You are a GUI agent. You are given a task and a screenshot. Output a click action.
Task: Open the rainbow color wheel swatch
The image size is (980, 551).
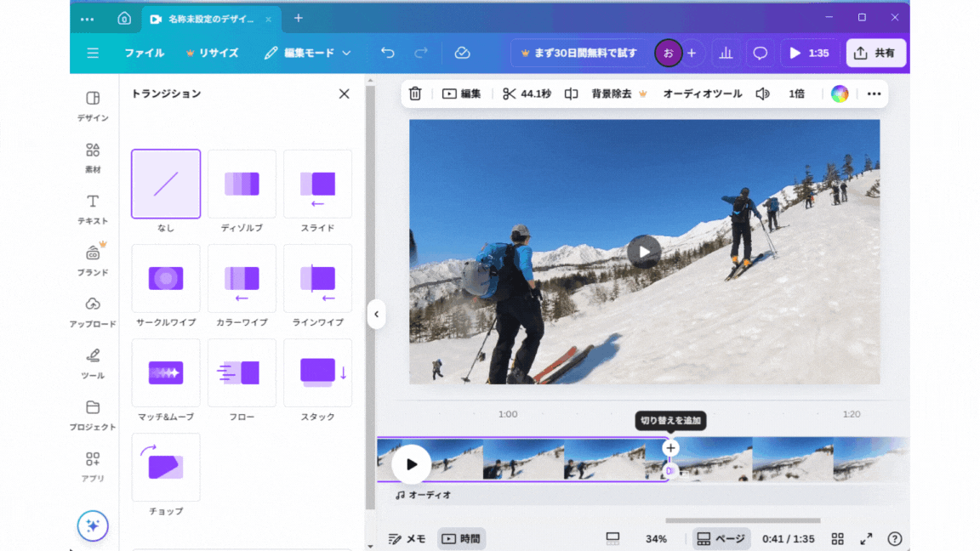[x=840, y=94]
